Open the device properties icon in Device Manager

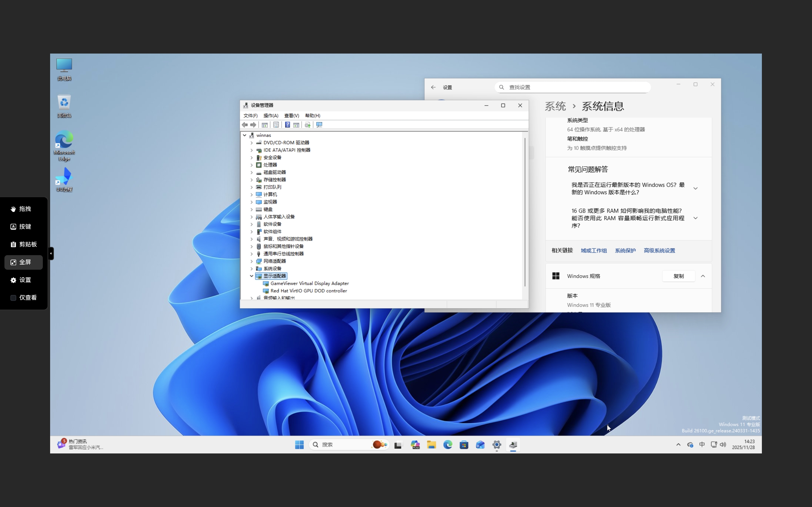(276, 125)
